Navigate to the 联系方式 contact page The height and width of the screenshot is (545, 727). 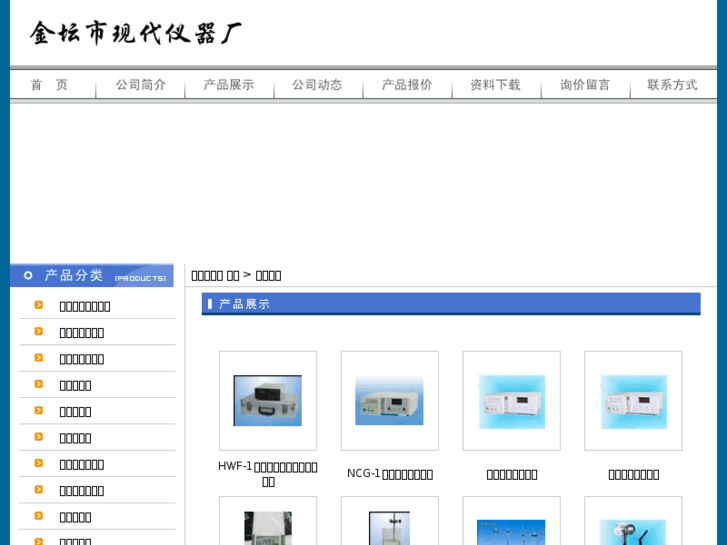672,85
